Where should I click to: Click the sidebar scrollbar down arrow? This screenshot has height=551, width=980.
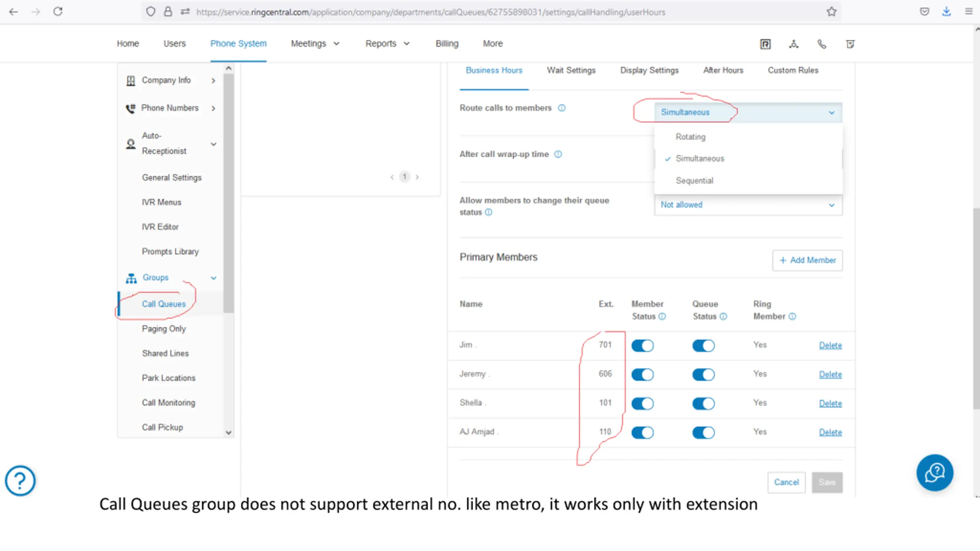[229, 433]
